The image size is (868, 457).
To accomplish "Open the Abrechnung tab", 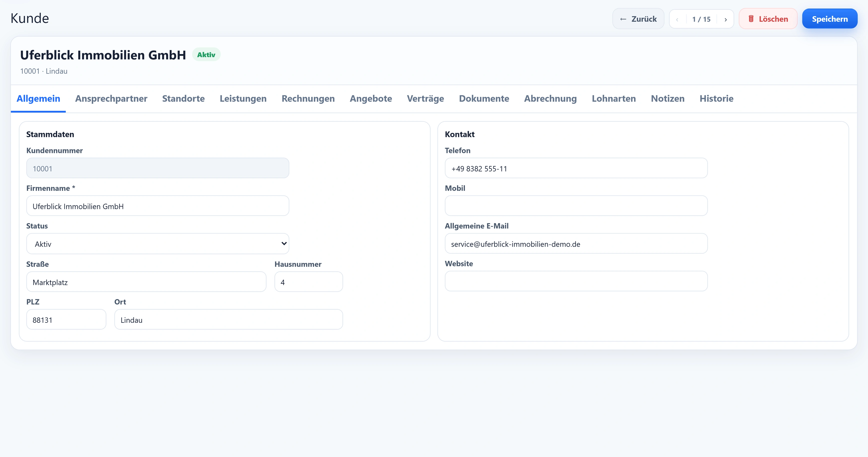I will tap(550, 99).
